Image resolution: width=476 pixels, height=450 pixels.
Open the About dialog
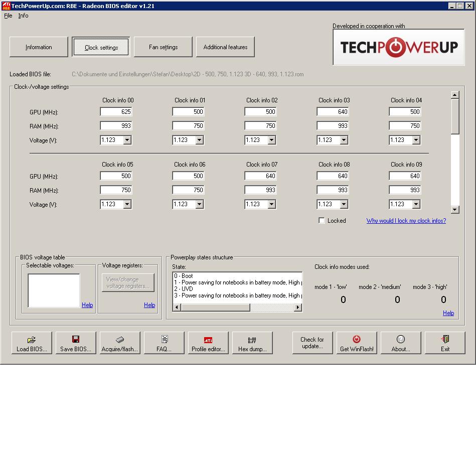click(401, 343)
